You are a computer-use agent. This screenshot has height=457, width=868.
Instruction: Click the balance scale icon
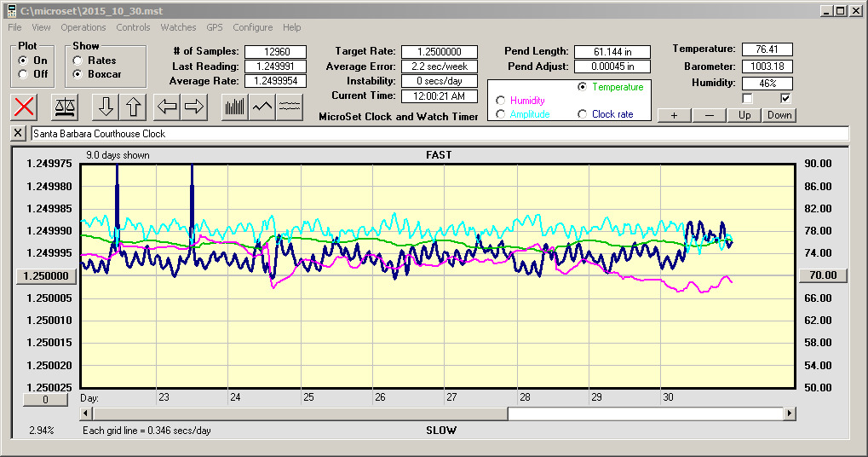[x=65, y=107]
